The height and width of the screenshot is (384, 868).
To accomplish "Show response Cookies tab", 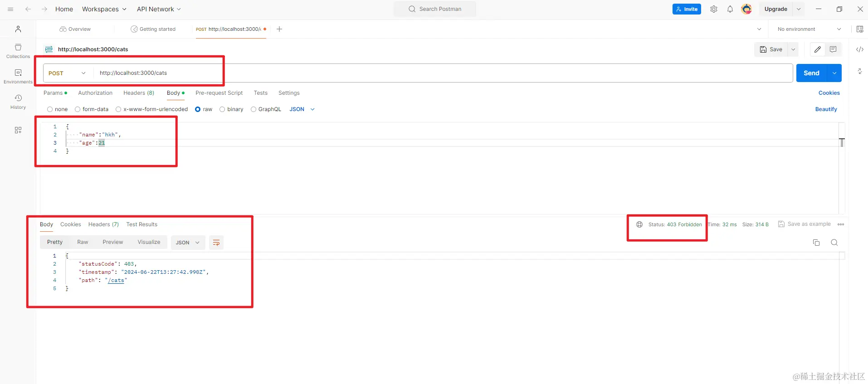I will pos(71,224).
